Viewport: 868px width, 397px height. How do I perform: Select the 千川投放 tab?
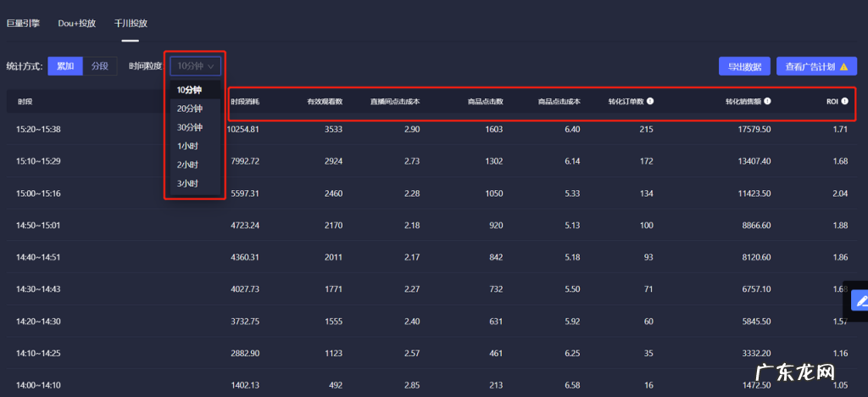click(x=131, y=23)
